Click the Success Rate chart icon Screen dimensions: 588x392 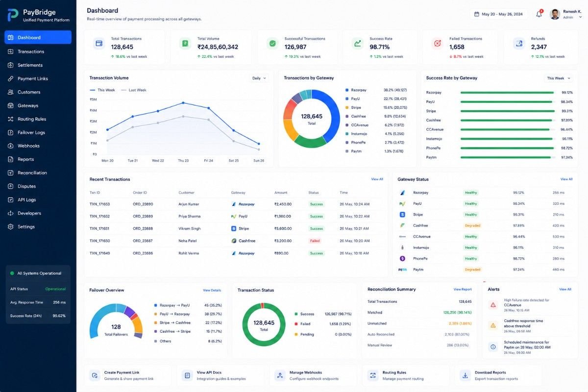(358, 44)
